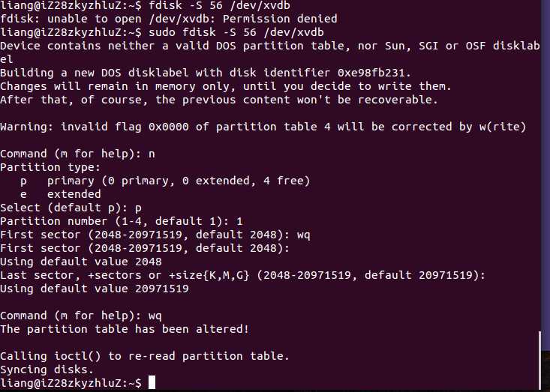
Task: Click 'The partition table has been altered!' text
Action: (x=125, y=329)
